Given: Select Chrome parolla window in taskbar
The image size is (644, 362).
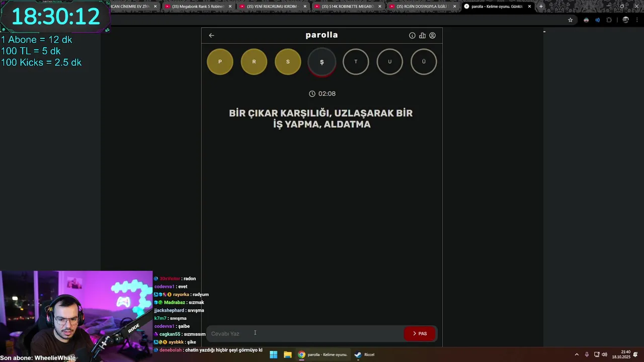Looking at the screenshot, I should point(323,354).
